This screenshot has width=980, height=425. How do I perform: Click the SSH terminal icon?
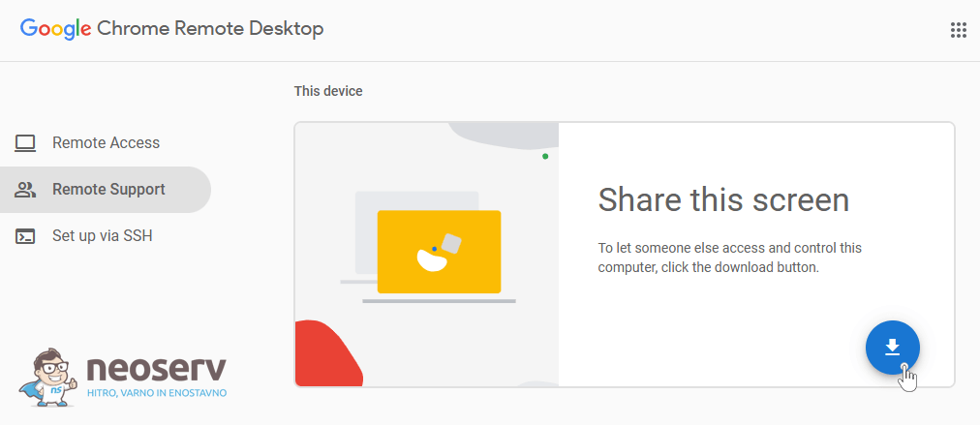tap(25, 236)
